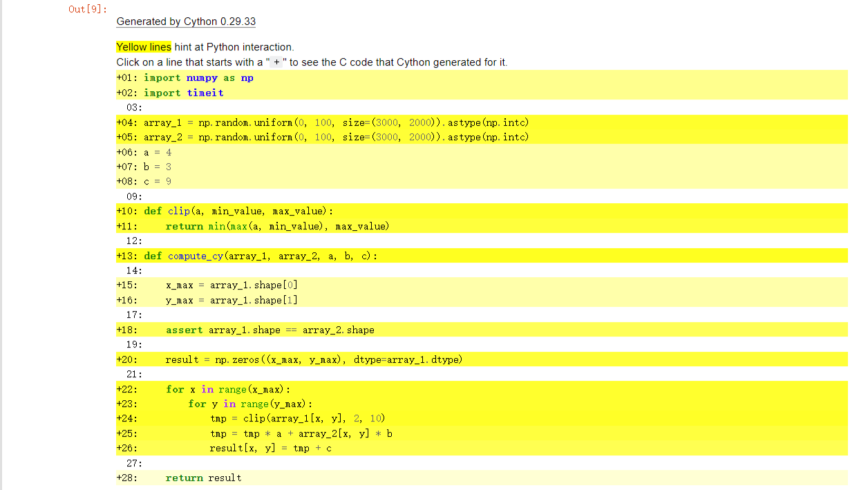The image size is (868, 490).
Task: Click the '+' sample code marker in instructions
Action: 276,62
